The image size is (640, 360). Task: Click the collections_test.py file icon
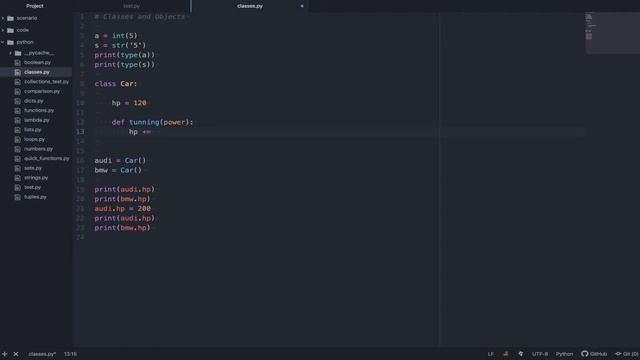click(18, 82)
